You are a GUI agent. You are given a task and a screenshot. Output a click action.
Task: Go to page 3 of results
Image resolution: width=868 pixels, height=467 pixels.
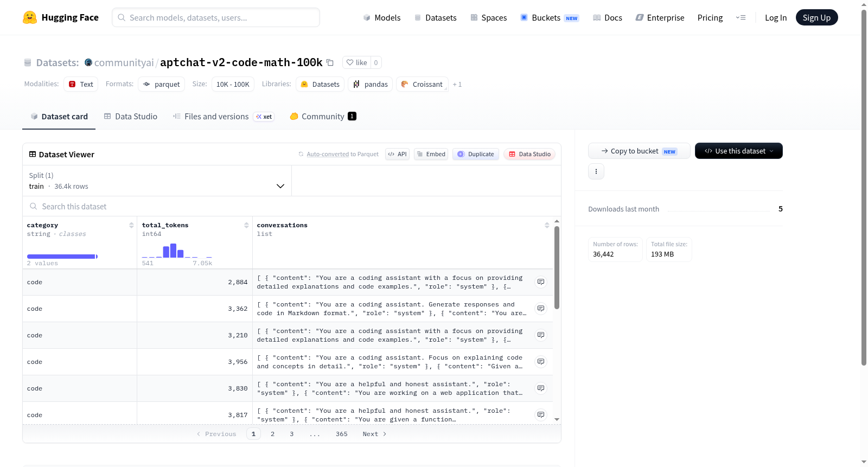[291, 434]
